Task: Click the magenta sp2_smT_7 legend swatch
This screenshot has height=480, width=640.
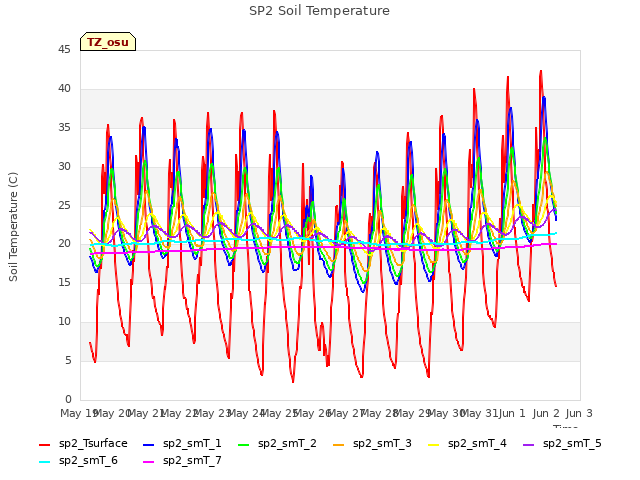Action: tap(149, 462)
